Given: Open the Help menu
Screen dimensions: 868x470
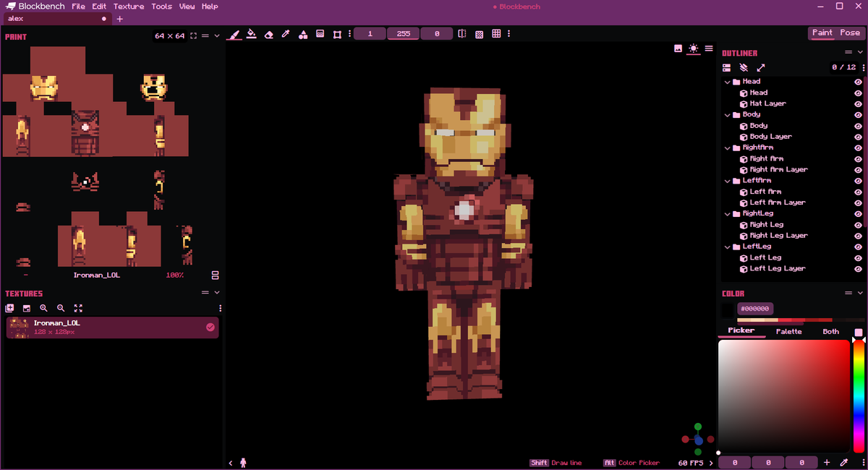Looking at the screenshot, I should click(x=210, y=7).
